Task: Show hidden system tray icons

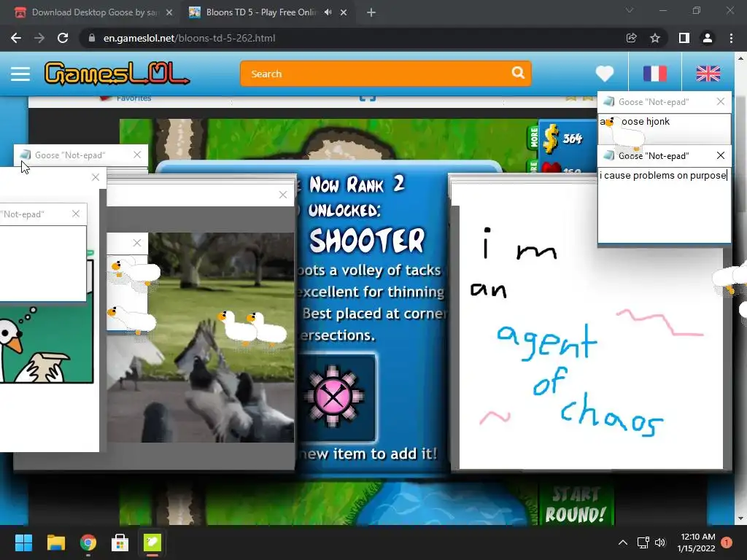Action: [623, 542]
